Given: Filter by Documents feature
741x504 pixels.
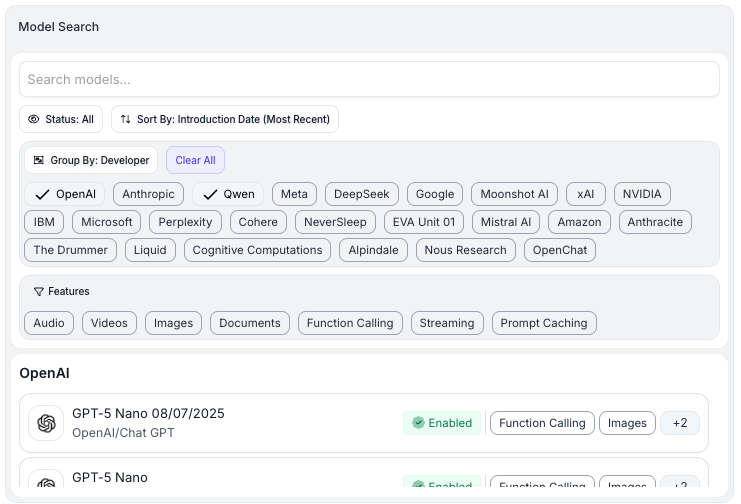Looking at the screenshot, I should 250,323.
